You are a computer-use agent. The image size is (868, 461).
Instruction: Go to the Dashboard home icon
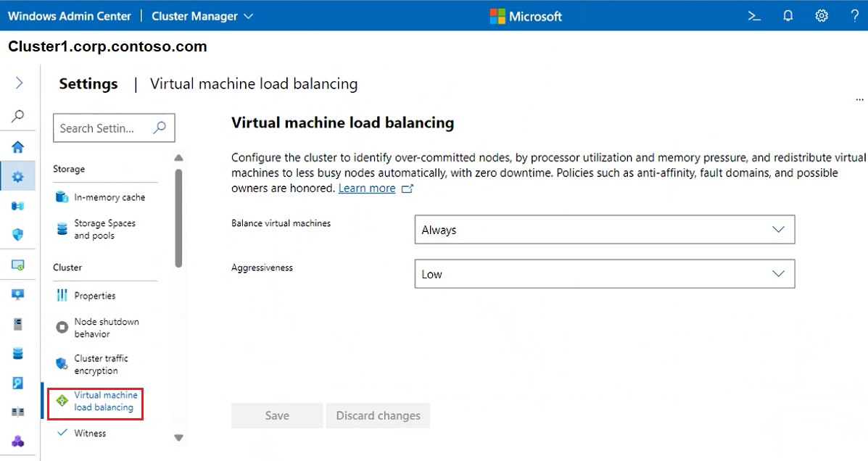point(17,147)
